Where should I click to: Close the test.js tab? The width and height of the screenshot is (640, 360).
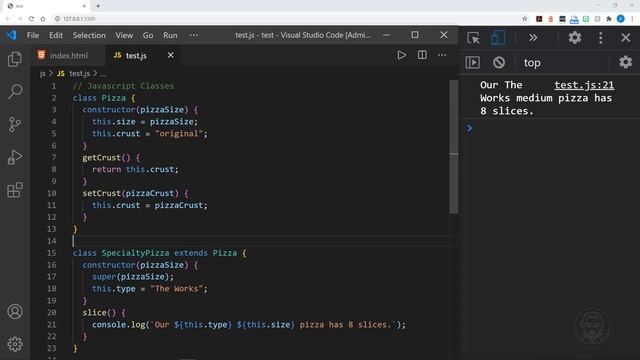(171, 55)
